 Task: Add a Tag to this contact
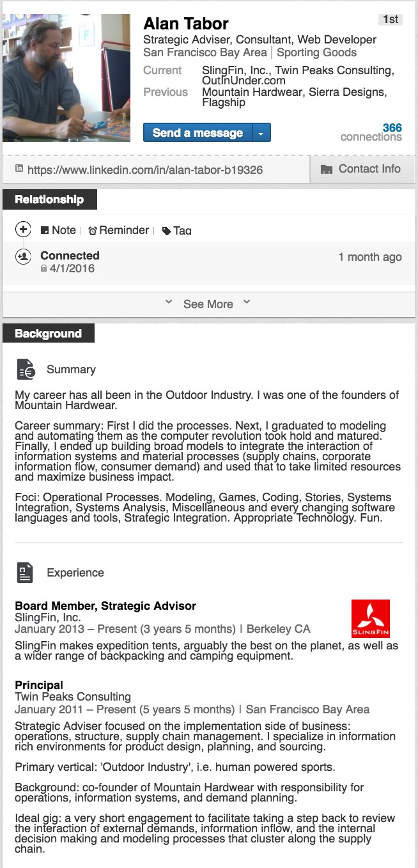pos(177,231)
